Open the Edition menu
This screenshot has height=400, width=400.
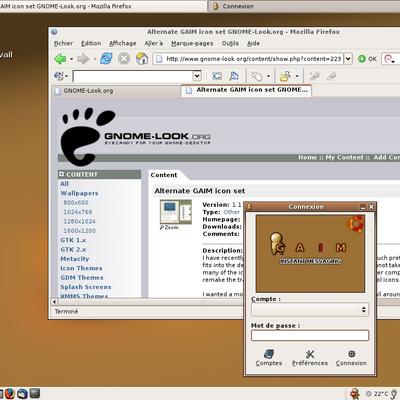91,43
